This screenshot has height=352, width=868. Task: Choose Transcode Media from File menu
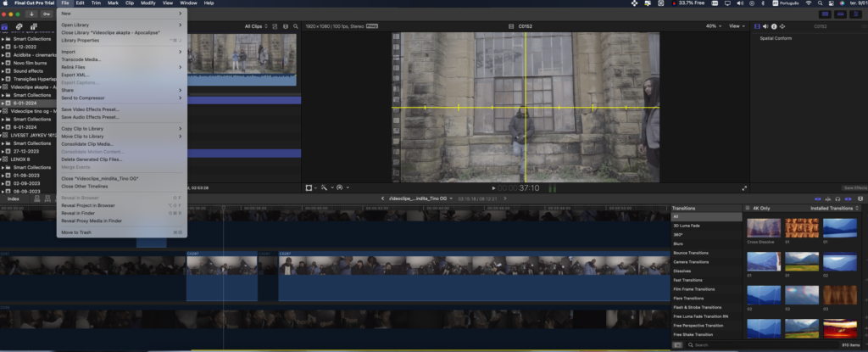coord(81,59)
